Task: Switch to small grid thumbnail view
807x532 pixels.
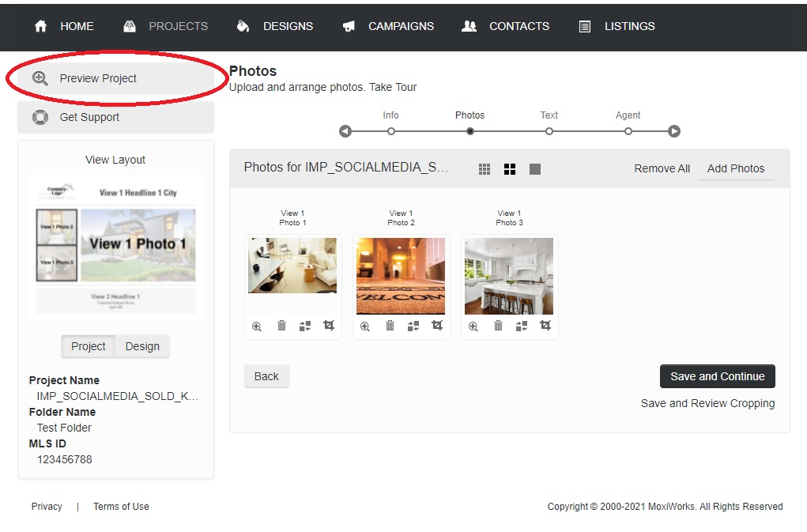Action: click(485, 169)
